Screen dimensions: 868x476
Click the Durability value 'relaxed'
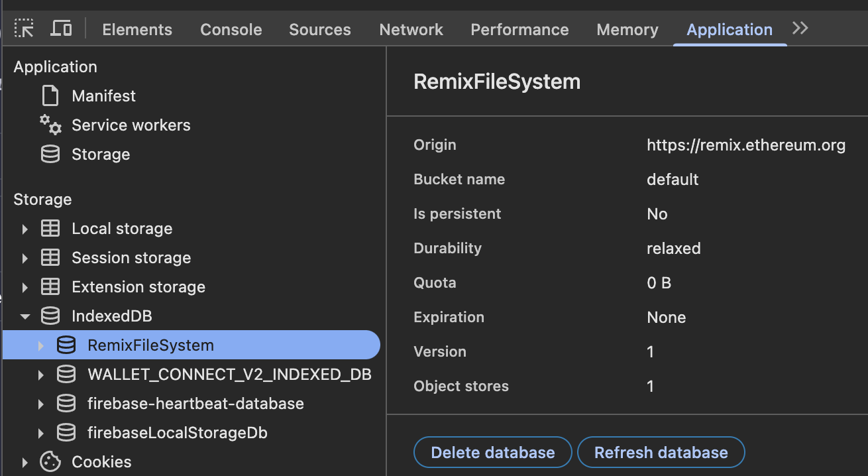click(x=674, y=249)
